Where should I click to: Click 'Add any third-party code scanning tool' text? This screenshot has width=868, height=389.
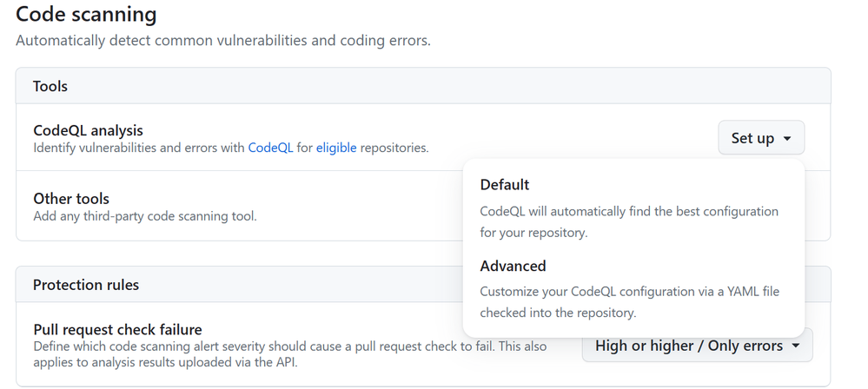145,216
